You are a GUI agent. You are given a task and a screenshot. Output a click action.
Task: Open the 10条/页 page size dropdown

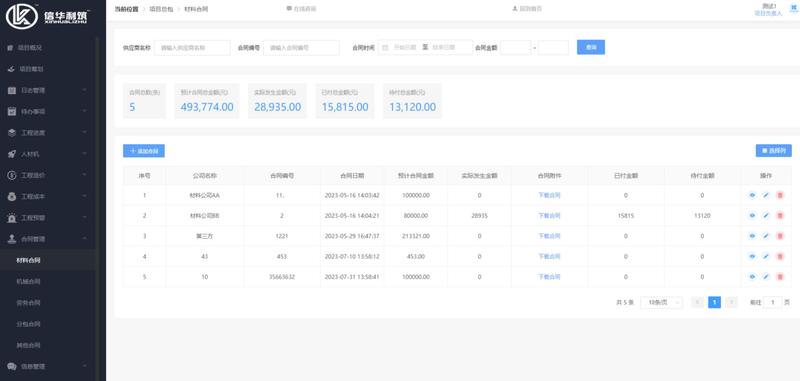point(661,302)
